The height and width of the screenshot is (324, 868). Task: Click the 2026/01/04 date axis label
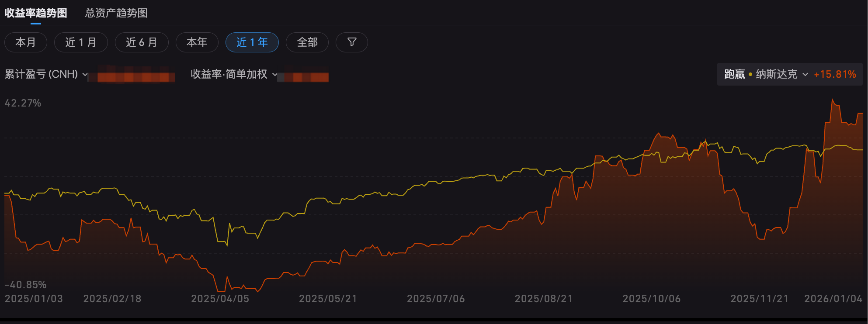click(833, 299)
